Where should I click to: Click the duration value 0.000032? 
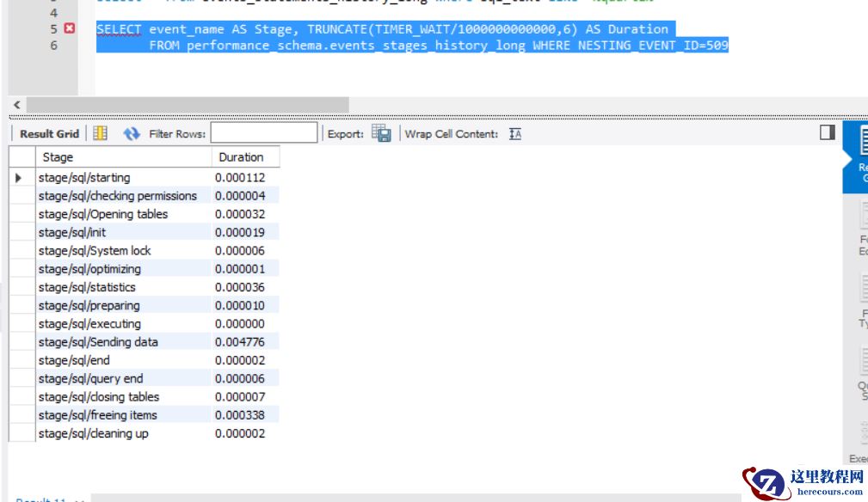240,214
